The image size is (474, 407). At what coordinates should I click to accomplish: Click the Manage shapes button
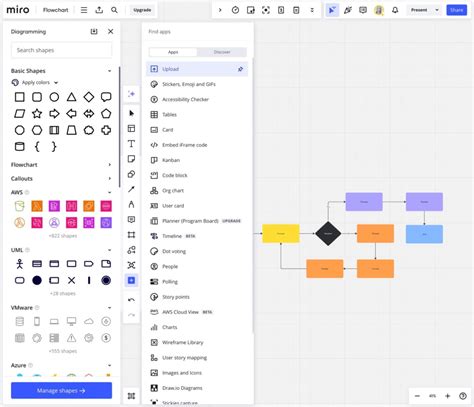61,390
